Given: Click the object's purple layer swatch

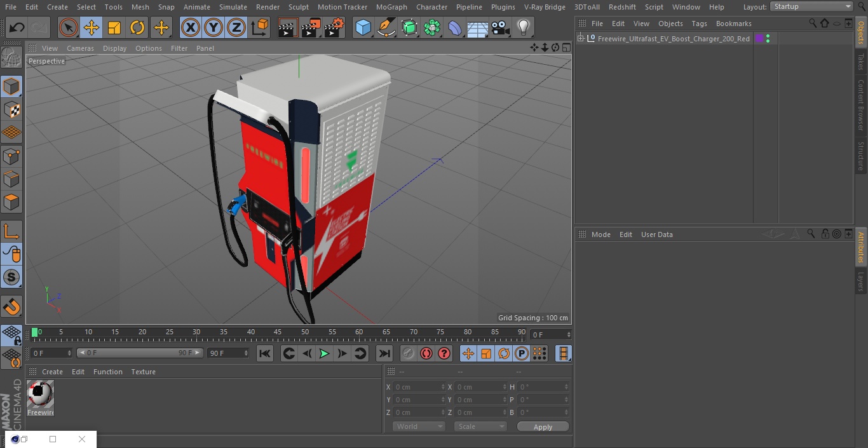Looking at the screenshot, I should pos(759,39).
